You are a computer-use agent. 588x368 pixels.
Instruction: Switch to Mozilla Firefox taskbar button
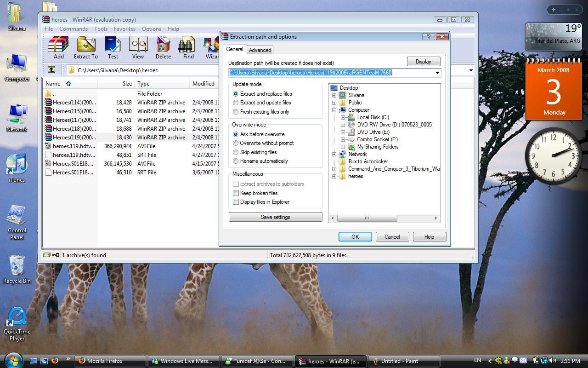click(x=111, y=361)
